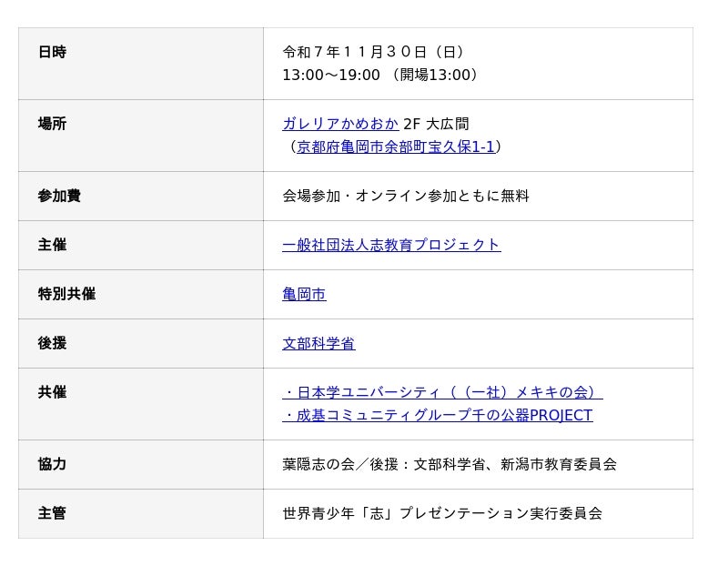Click the 特別共催 row header
Viewport: 728px width, 566px height.
[66, 294]
